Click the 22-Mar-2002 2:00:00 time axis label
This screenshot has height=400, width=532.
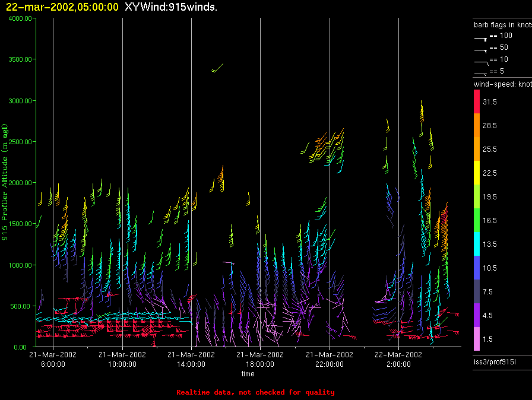(x=398, y=358)
